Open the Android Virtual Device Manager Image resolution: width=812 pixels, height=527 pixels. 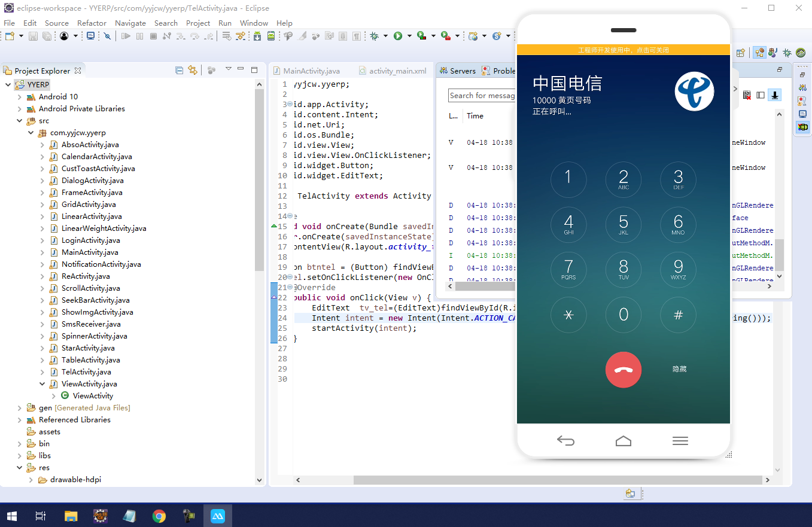(x=271, y=36)
